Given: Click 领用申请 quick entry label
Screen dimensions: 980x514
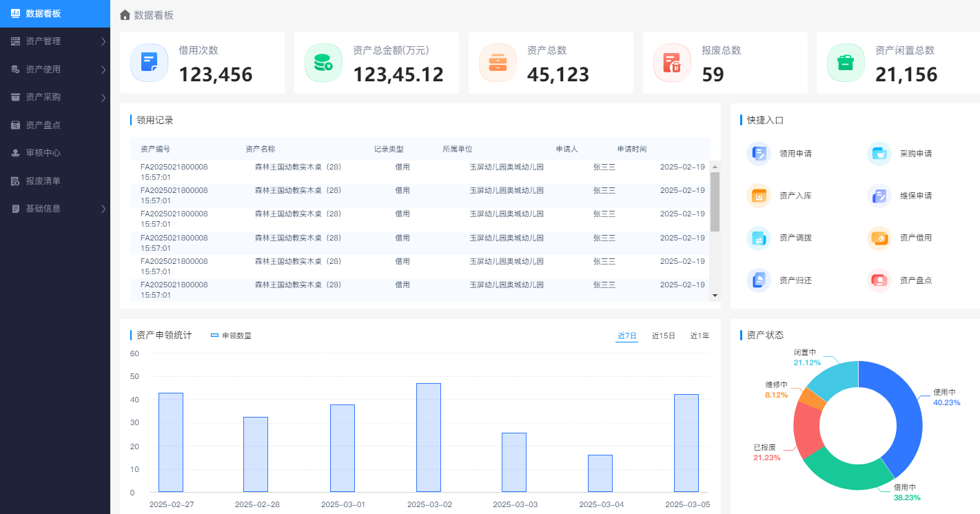Looking at the screenshot, I should pyautogui.click(x=795, y=154).
